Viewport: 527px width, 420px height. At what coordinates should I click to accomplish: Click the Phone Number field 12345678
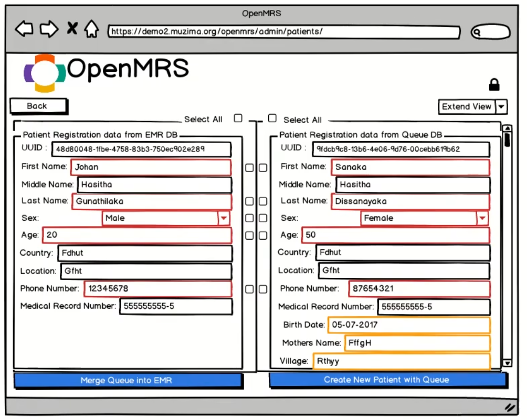pos(158,289)
